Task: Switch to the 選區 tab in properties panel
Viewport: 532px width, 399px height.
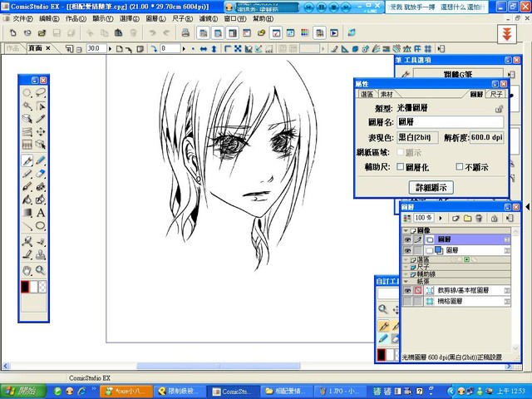Action: 367,94
